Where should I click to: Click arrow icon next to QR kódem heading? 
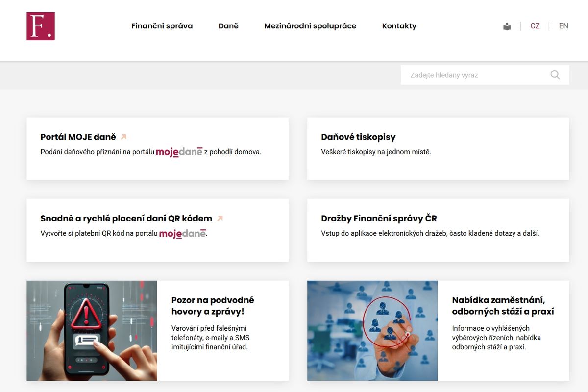click(220, 219)
